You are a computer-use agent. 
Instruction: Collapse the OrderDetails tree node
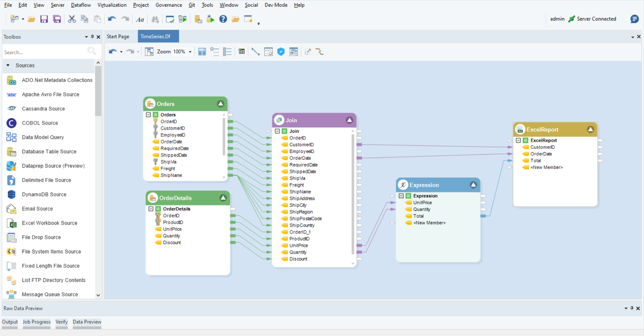click(x=151, y=209)
